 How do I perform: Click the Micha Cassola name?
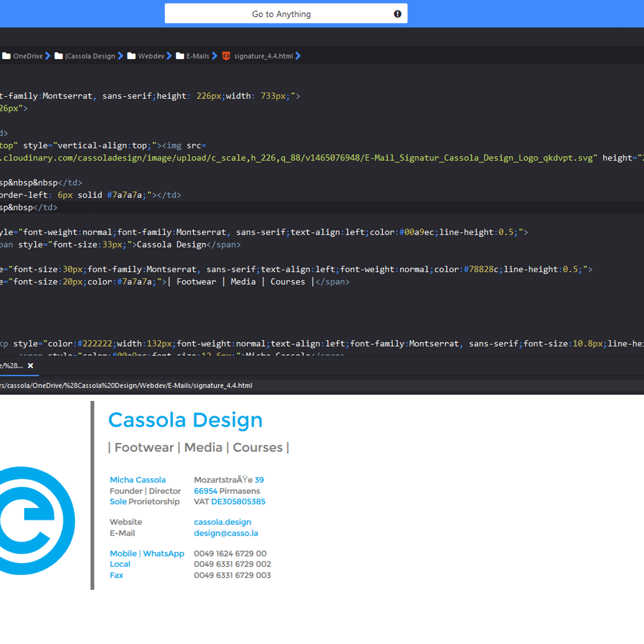138,480
